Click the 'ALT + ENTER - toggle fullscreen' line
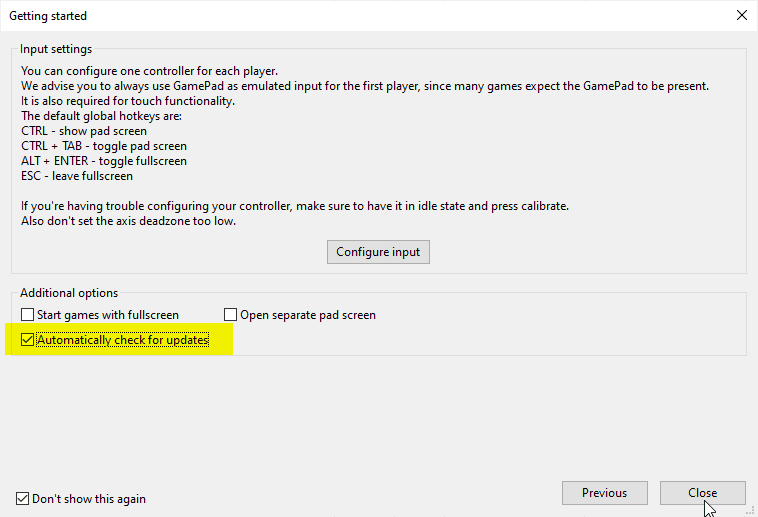 pyautogui.click(x=104, y=161)
